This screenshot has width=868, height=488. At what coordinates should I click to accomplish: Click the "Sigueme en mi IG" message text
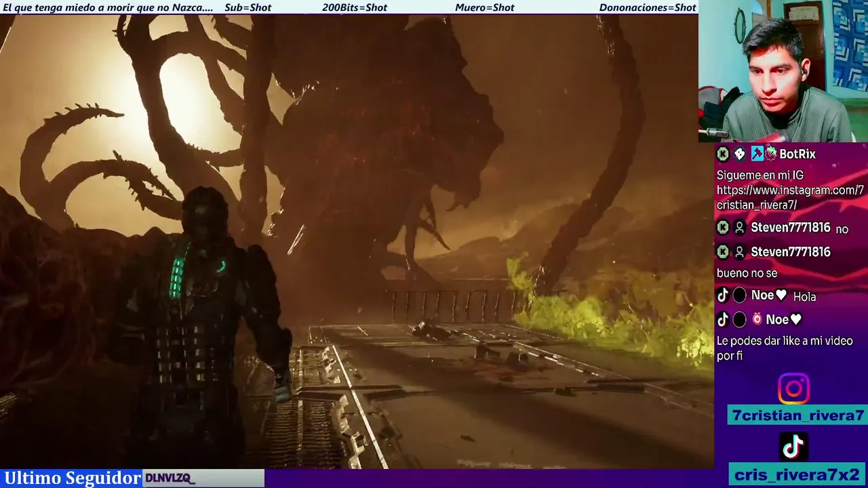tap(760, 176)
